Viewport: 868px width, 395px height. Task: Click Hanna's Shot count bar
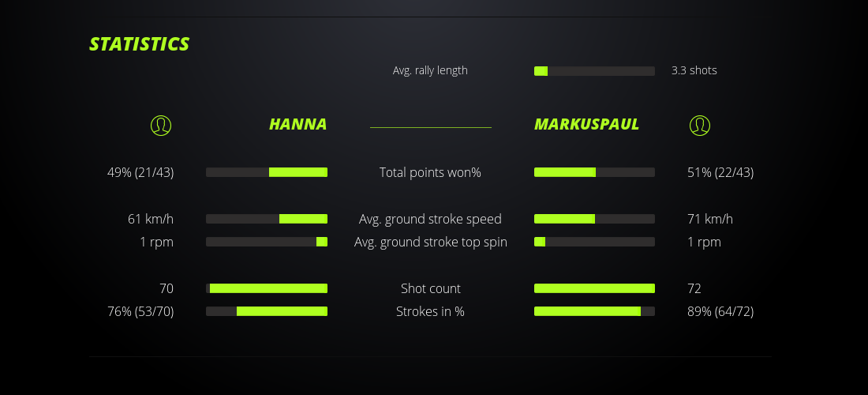pos(267,288)
